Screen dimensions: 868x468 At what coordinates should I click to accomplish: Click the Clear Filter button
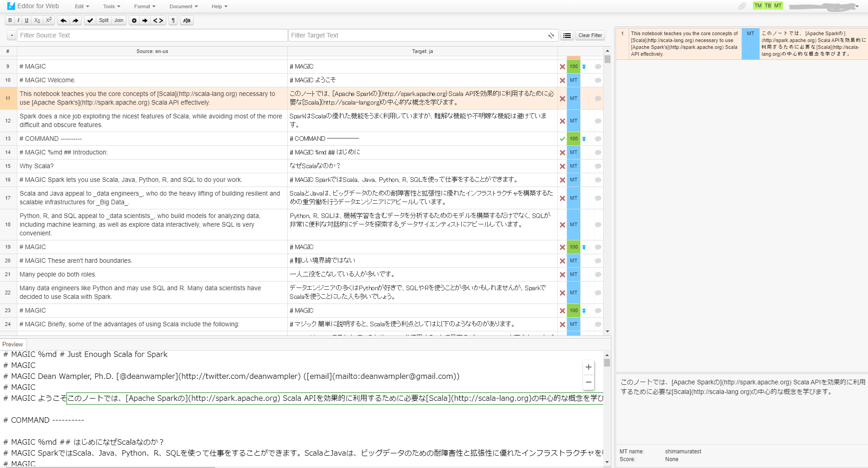[x=590, y=35]
